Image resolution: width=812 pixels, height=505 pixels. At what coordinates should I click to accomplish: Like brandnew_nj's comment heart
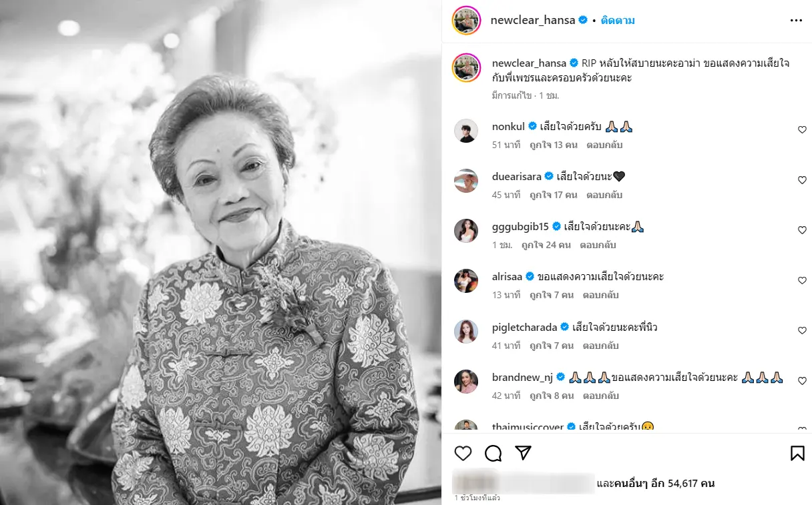point(802,381)
